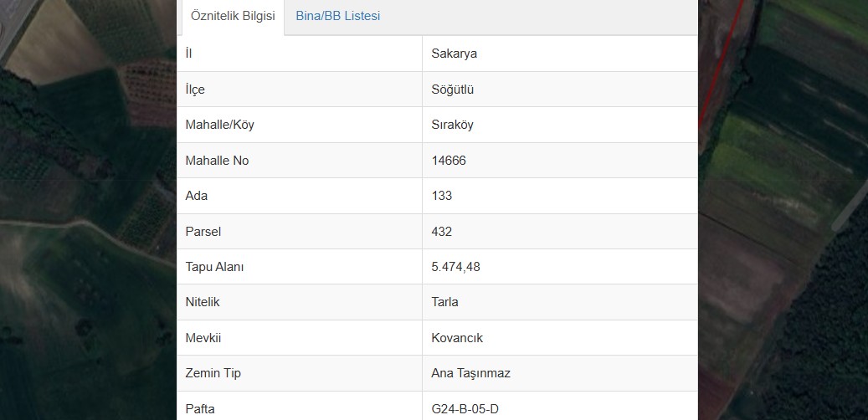Click the Sakarya value in İl row
868x420 pixels.
pyautogui.click(x=454, y=54)
